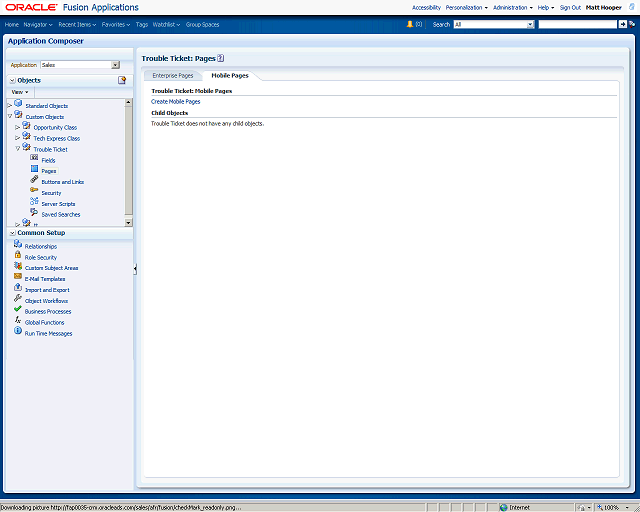Click the Global Functions fx icon
Viewport: 640px width, 512px height.
tap(18, 320)
